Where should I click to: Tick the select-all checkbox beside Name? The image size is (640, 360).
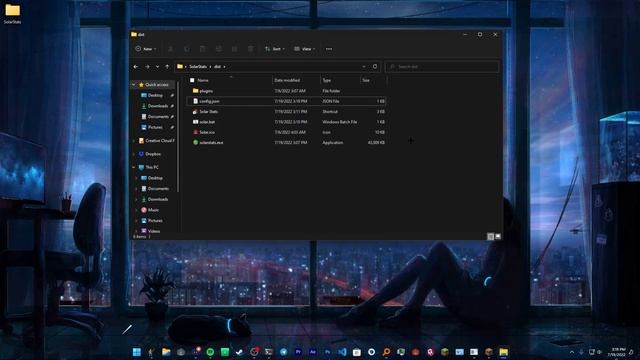tap(192, 80)
